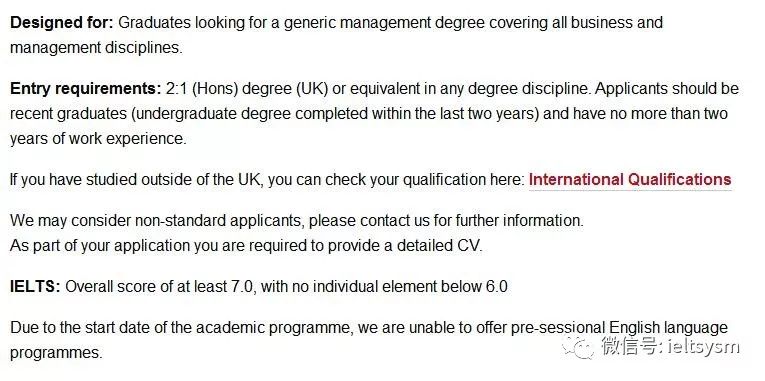Click the bold 'Entry requirements:' label
Viewport: 765px width, 381px height.
[x=85, y=89]
